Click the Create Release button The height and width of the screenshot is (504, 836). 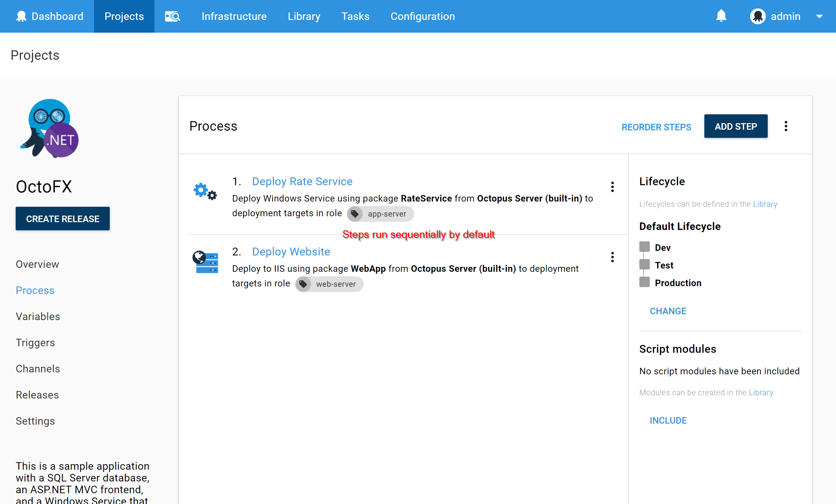pos(63,219)
